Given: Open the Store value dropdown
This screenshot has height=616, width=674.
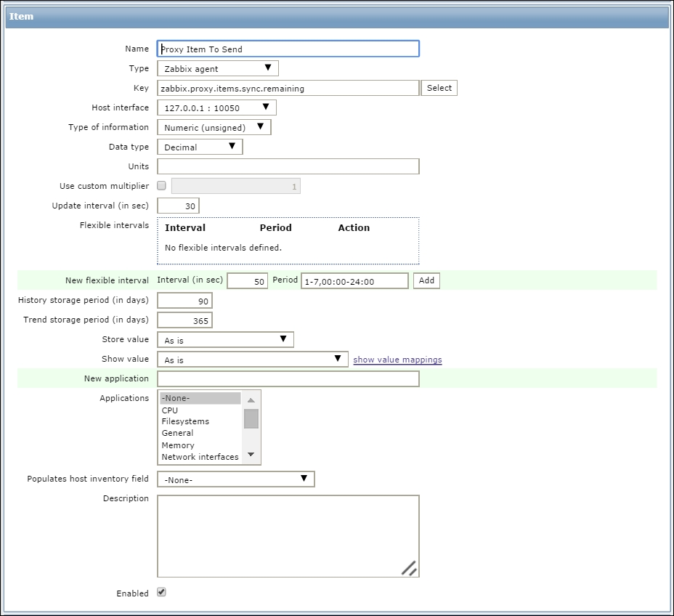Looking at the screenshot, I should coord(225,339).
